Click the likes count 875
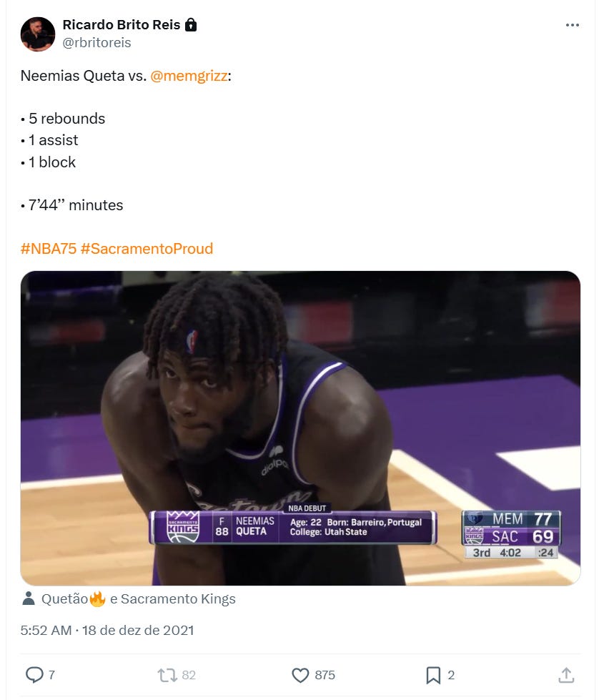Viewport: 599px width, 700px height. tap(325, 675)
